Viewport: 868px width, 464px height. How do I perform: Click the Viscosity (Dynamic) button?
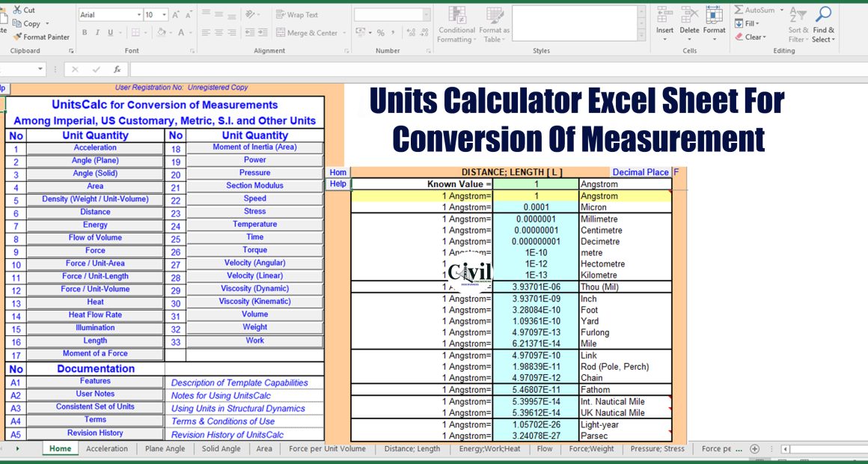(254, 288)
